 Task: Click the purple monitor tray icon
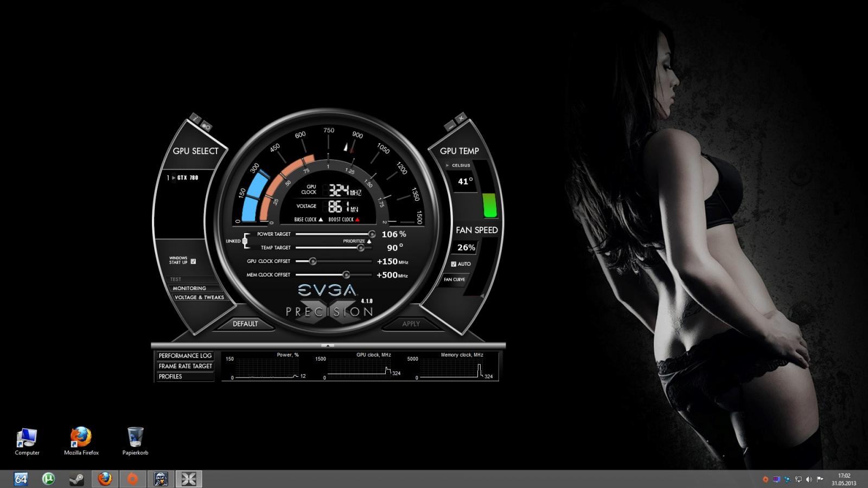[x=776, y=479]
